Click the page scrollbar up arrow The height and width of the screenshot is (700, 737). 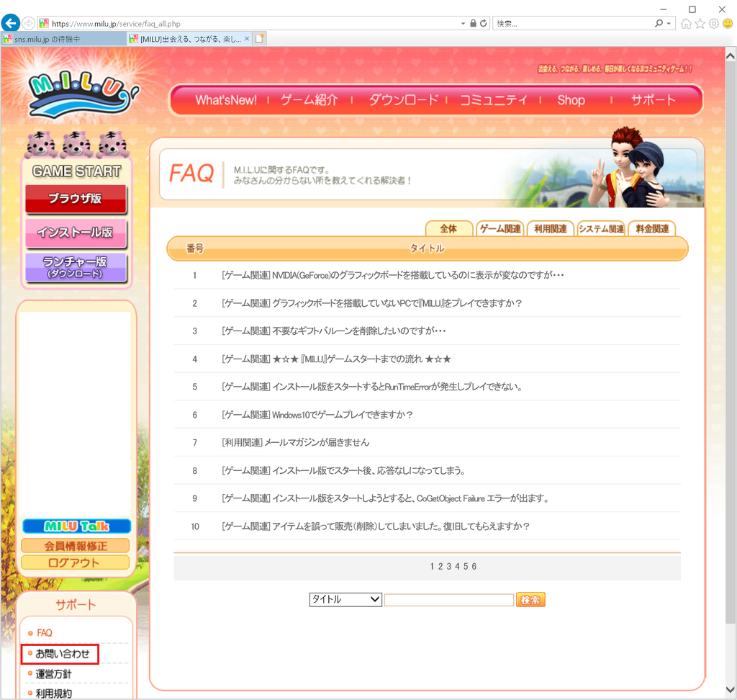[x=731, y=56]
